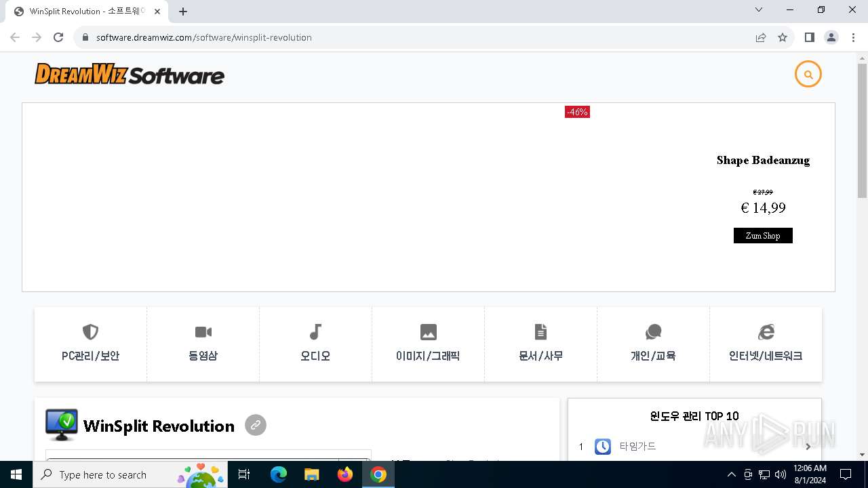
Task: Bookmark this page with star icon
Action: tap(783, 37)
